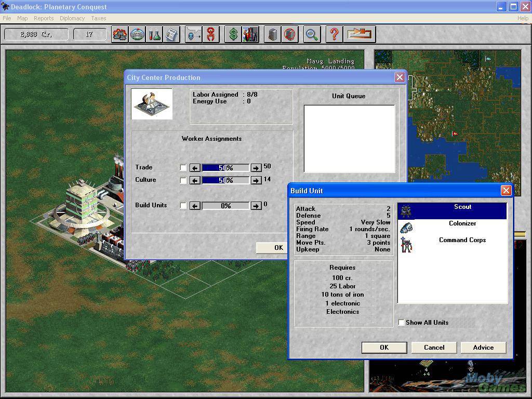Click the Advice button
This screenshot has width=532, height=399.
484,348
